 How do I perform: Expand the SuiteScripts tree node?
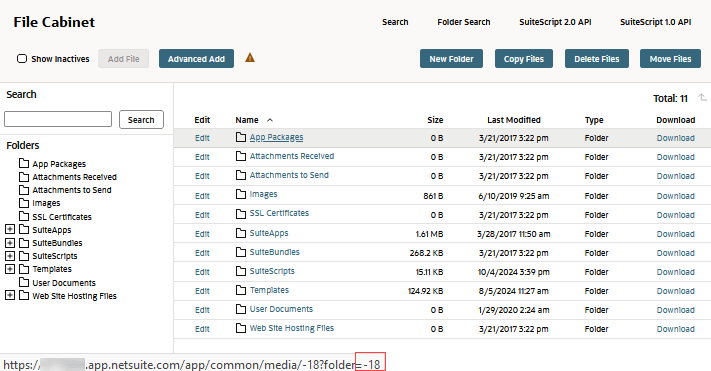point(10,256)
